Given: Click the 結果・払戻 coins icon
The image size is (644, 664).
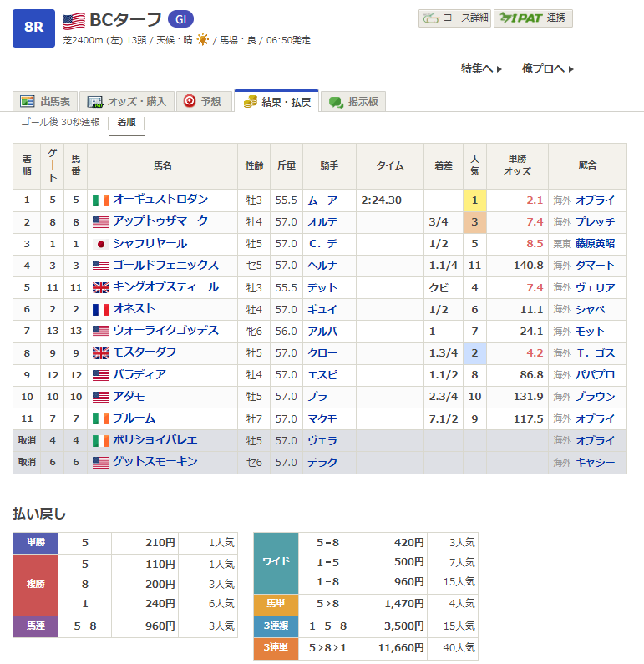Looking at the screenshot, I should (x=250, y=102).
